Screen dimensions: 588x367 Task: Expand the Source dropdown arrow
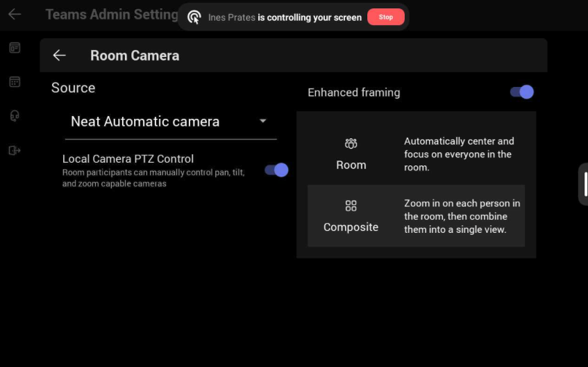click(263, 121)
